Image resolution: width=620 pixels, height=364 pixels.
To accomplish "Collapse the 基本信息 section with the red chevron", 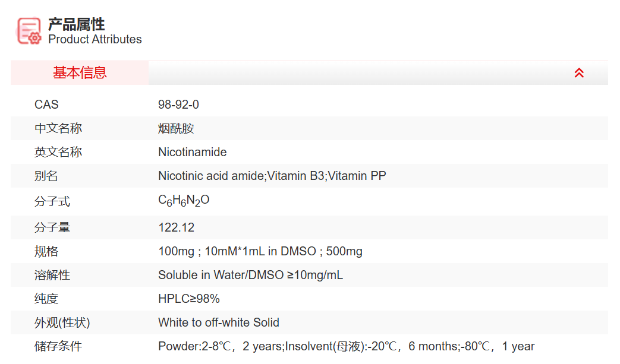I will tap(579, 73).
